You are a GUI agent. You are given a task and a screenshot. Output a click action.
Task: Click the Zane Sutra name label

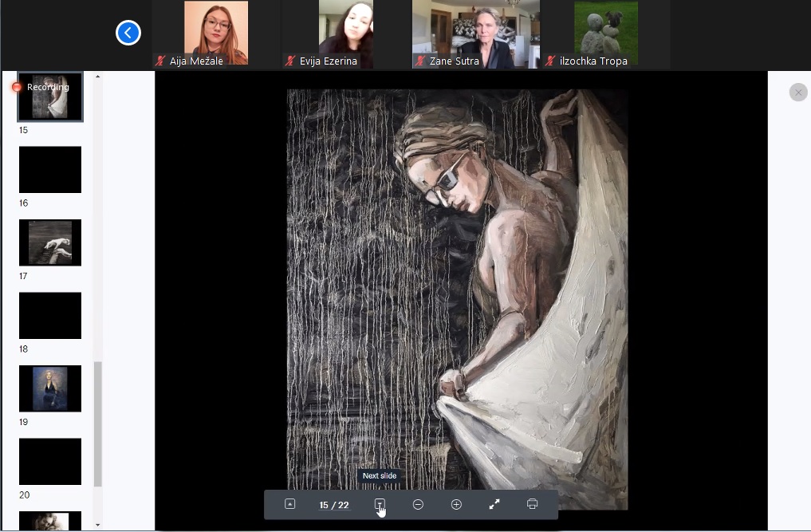coord(454,61)
